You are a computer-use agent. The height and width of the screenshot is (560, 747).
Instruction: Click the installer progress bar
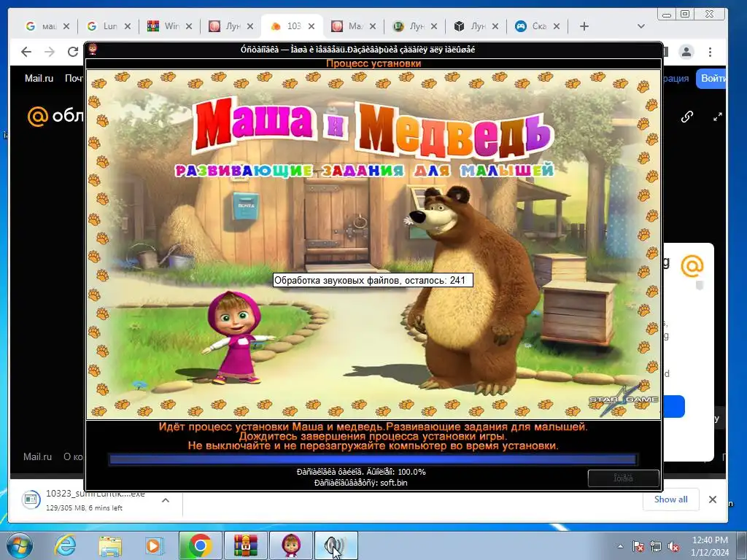point(373,459)
